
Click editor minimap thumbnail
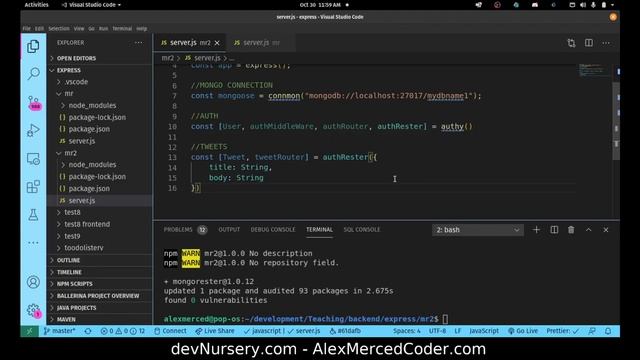(x=594, y=70)
